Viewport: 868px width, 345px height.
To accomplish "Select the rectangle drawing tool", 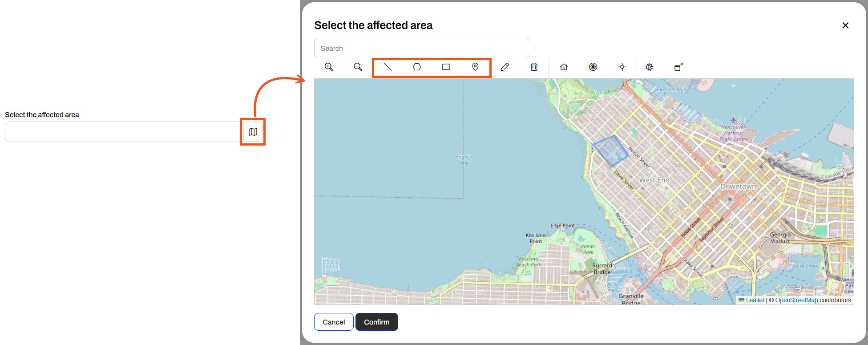I will pos(446,67).
